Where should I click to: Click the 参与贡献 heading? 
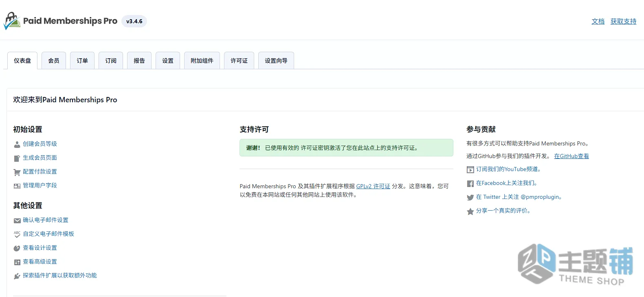pos(481,129)
